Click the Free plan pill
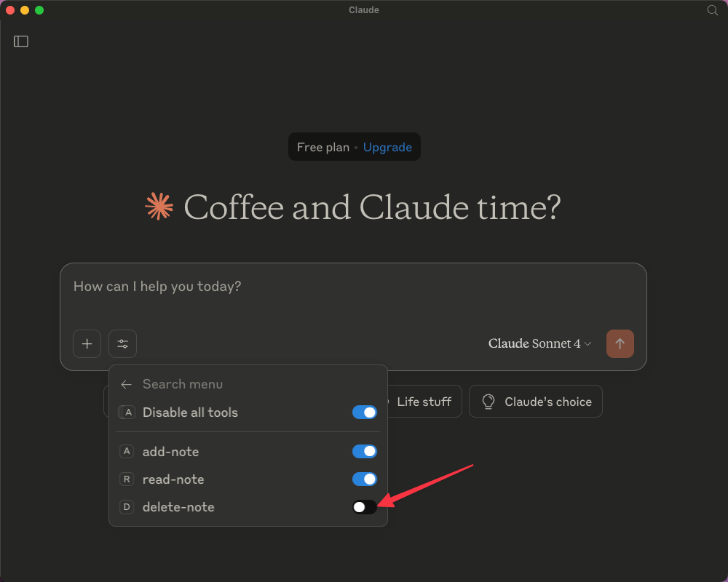The height and width of the screenshot is (582, 728). point(323,147)
